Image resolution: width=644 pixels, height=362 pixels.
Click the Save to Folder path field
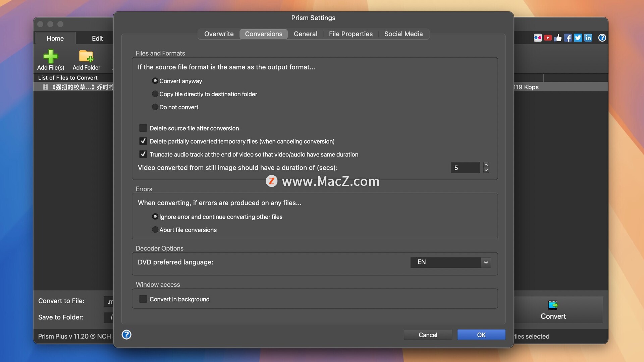click(x=109, y=317)
